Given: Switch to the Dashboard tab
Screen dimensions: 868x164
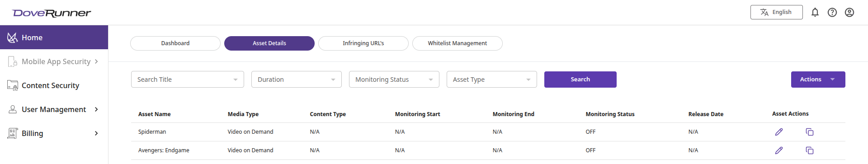Looking at the screenshot, I should pyautogui.click(x=175, y=43).
